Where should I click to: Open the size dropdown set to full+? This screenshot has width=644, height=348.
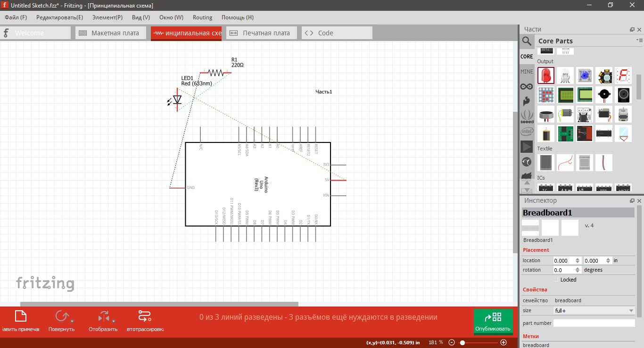pyautogui.click(x=594, y=311)
